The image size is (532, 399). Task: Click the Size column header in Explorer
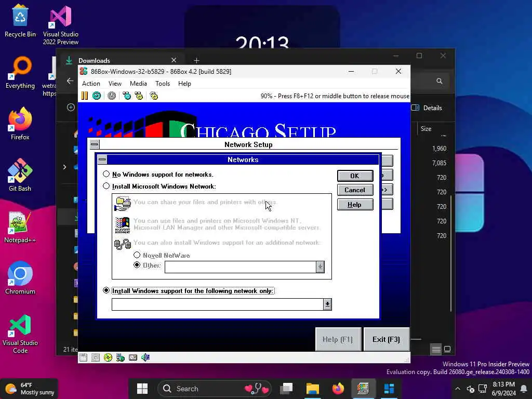click(x=426, y=129)
